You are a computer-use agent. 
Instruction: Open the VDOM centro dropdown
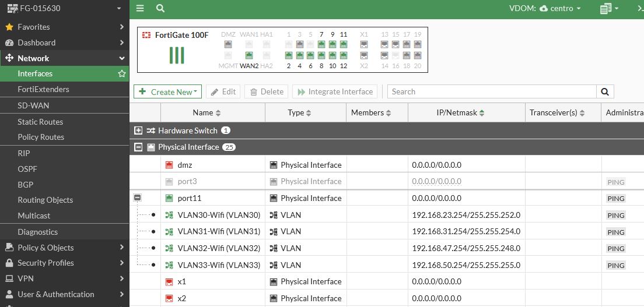tap(545, 8)
